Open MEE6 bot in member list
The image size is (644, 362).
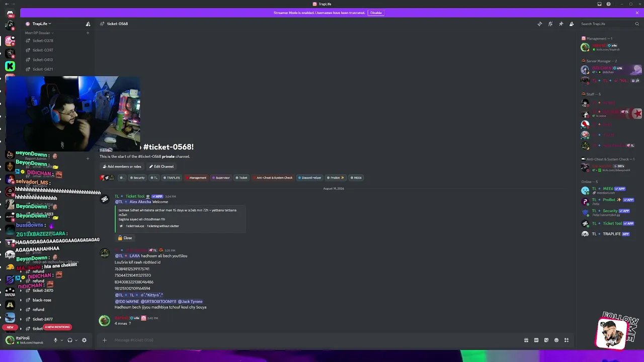click(x=609, y=190)
